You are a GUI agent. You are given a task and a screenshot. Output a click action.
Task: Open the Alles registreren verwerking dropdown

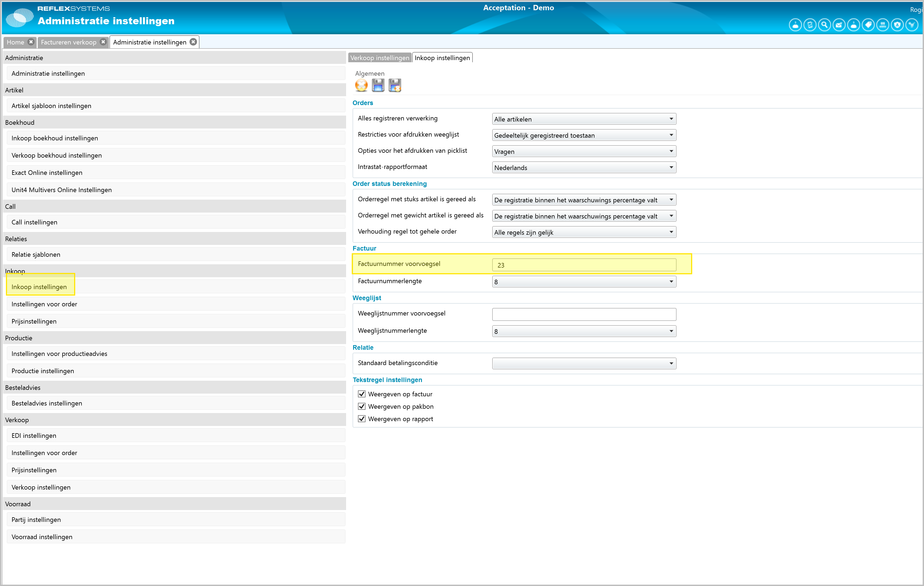point(584,119)
